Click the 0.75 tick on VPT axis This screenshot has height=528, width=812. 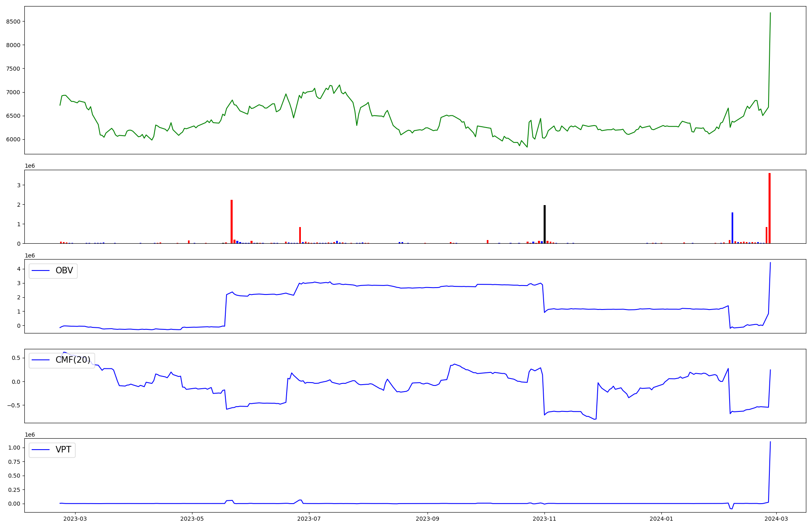point(15,462)
